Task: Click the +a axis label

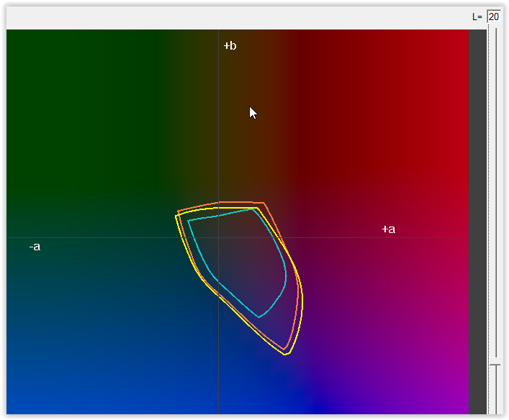Action: tap(388, 229)
